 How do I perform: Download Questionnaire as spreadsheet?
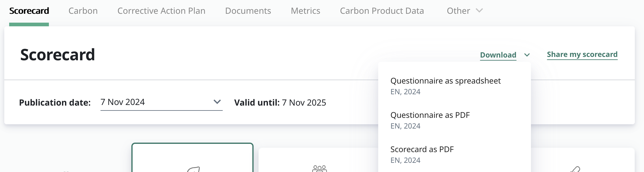point(445,86)
